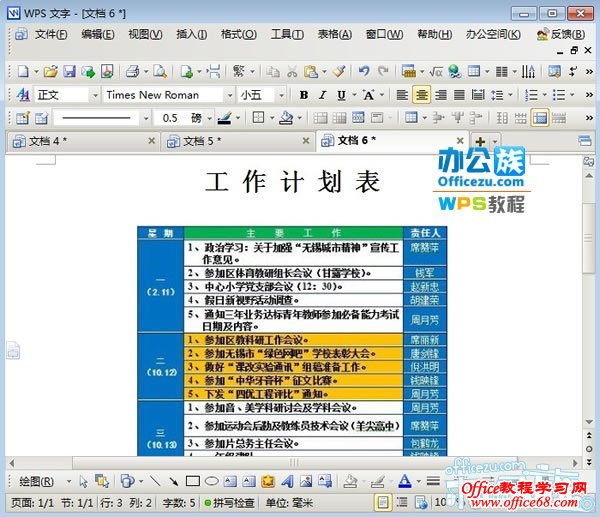600x517 pixels.
Task: Insert a picture from the drawing toolbar
Action: click(306, 481)
